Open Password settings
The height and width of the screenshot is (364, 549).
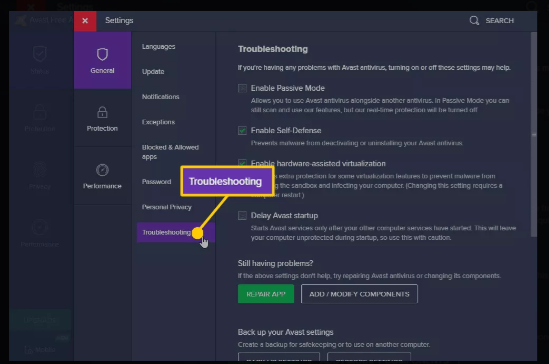tap(157, 182)
